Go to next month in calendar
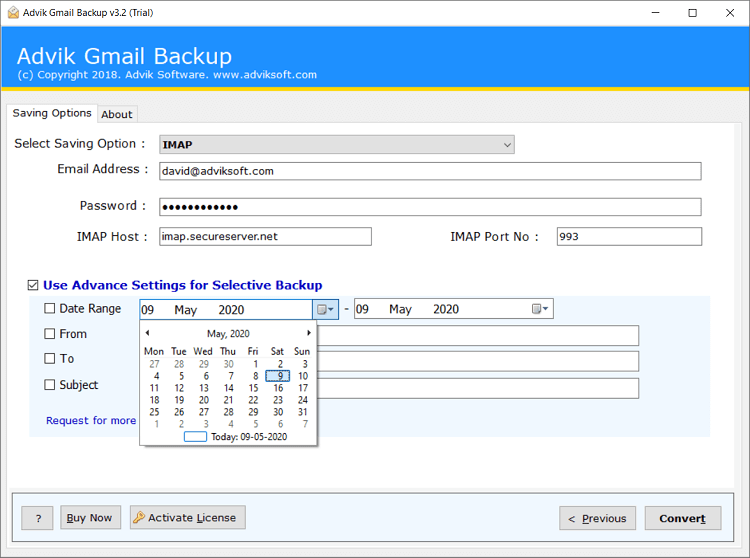Viewport: 750px width, 558px height. [309, 333]
